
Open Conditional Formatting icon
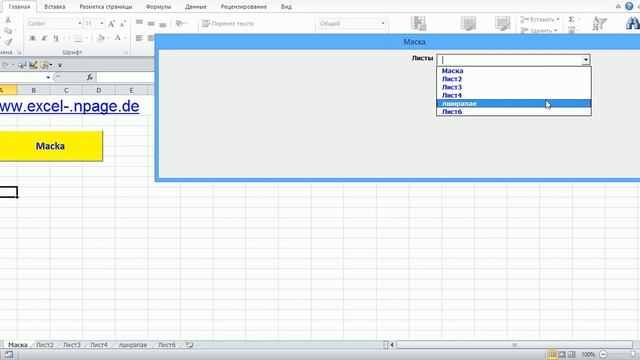pyautogui.click(x=418, y=24)
